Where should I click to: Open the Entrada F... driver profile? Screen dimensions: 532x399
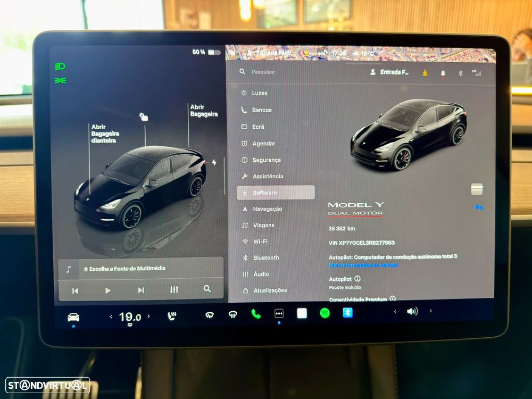click(389, 72)
